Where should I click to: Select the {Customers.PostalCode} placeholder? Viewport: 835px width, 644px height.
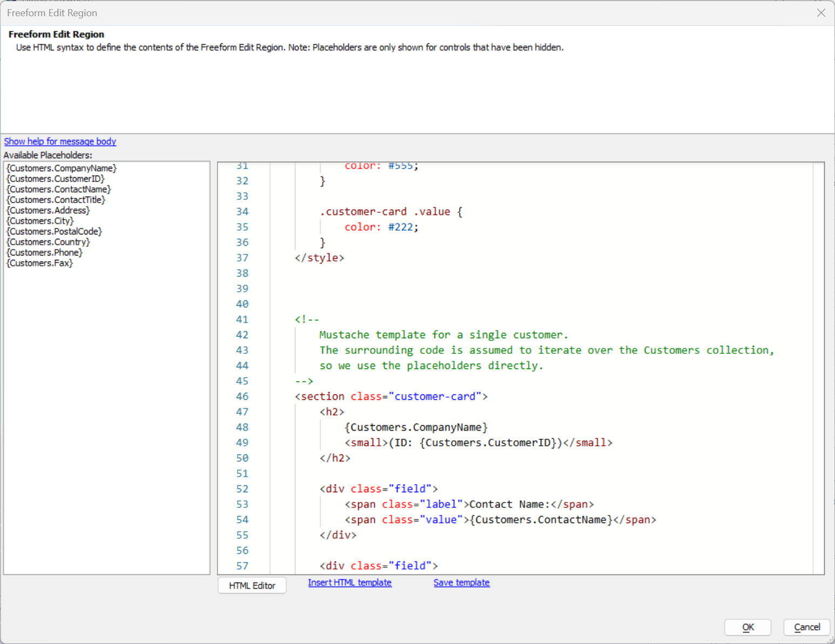coord(54,231)
